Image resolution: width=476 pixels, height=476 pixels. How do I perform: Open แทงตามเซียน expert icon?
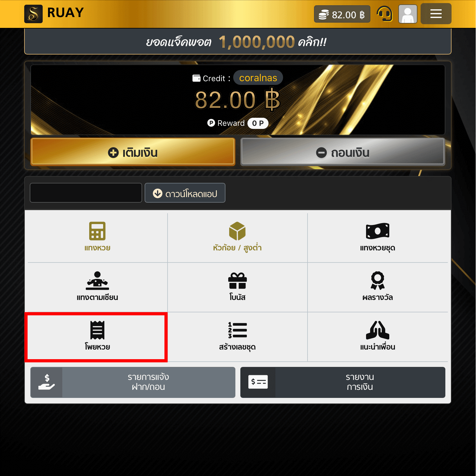pyautogui.click(x=97, y=280)
